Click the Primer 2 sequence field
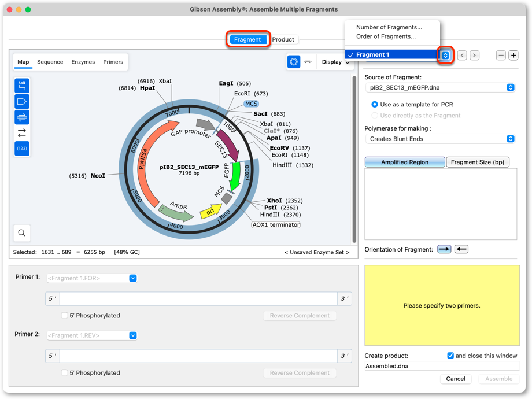 tap(198, 356)
